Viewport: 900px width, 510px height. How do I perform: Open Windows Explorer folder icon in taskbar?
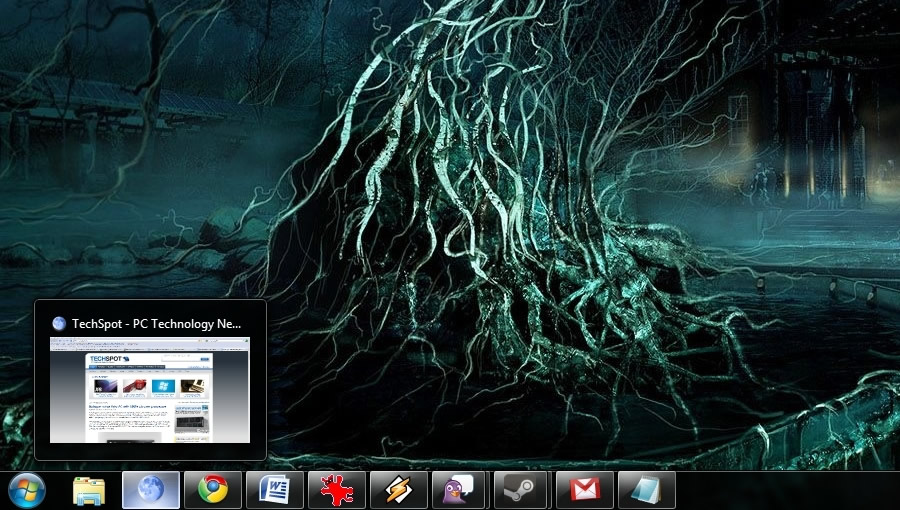[x=89, y=491]
